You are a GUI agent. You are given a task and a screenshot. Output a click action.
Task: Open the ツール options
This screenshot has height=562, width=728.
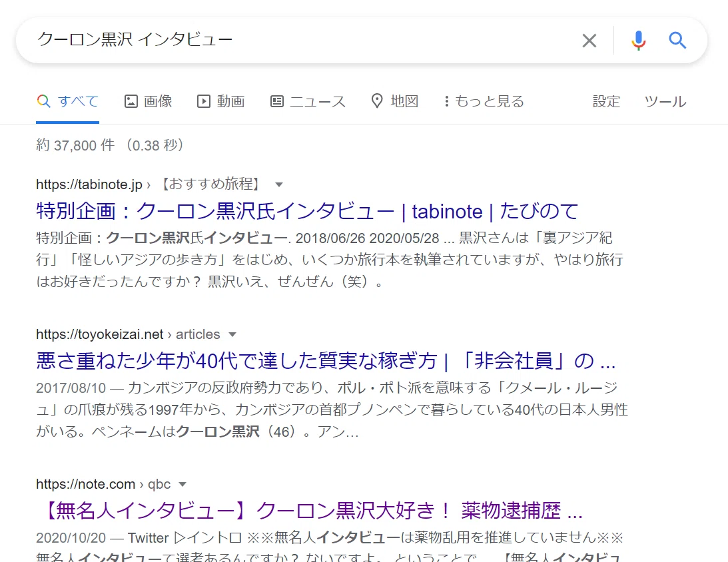(665, 101)
